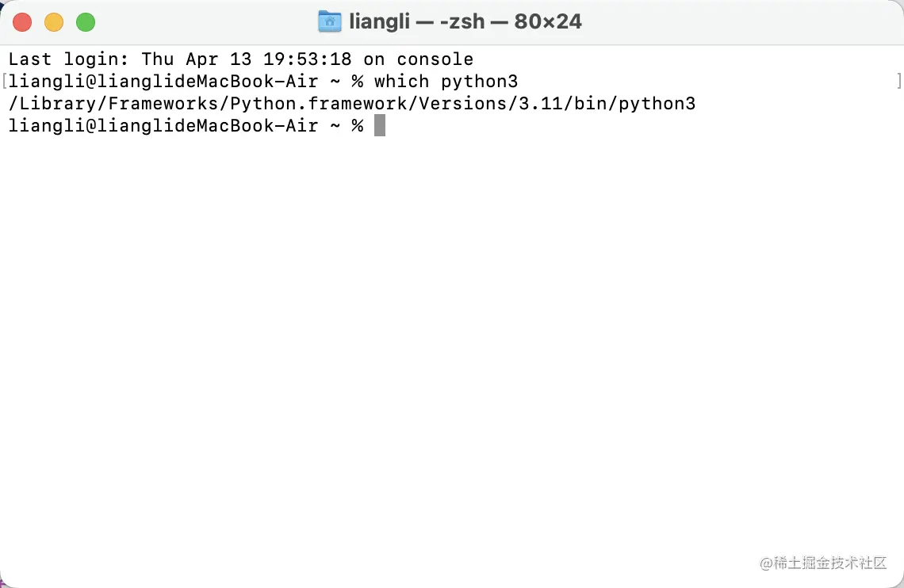Click the 'Last login' text line
Screen dimensions: 904x588
point(240,59)
